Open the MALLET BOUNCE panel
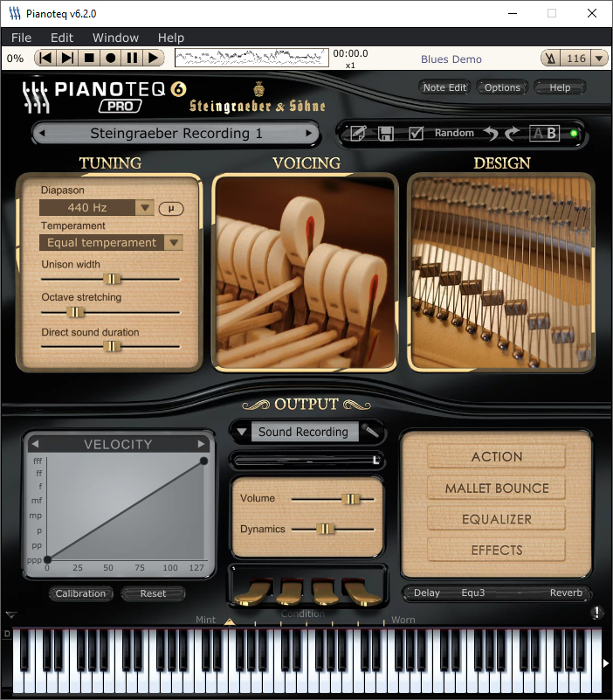The image size is (613, 700). (497, 488)
